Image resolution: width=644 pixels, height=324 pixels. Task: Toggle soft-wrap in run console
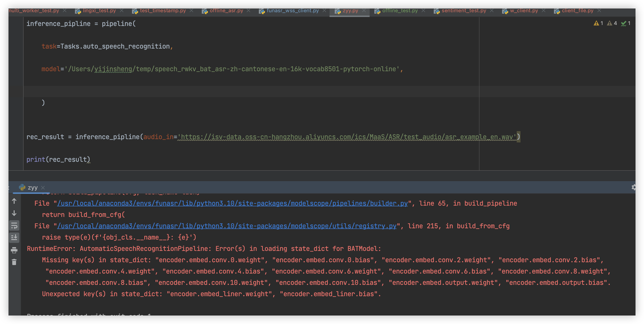coord(14,225)
